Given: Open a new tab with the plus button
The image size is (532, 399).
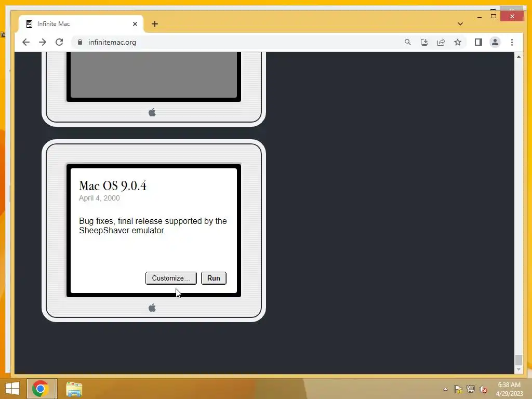Looking at the screenshot, I should (x=155, y=24).
